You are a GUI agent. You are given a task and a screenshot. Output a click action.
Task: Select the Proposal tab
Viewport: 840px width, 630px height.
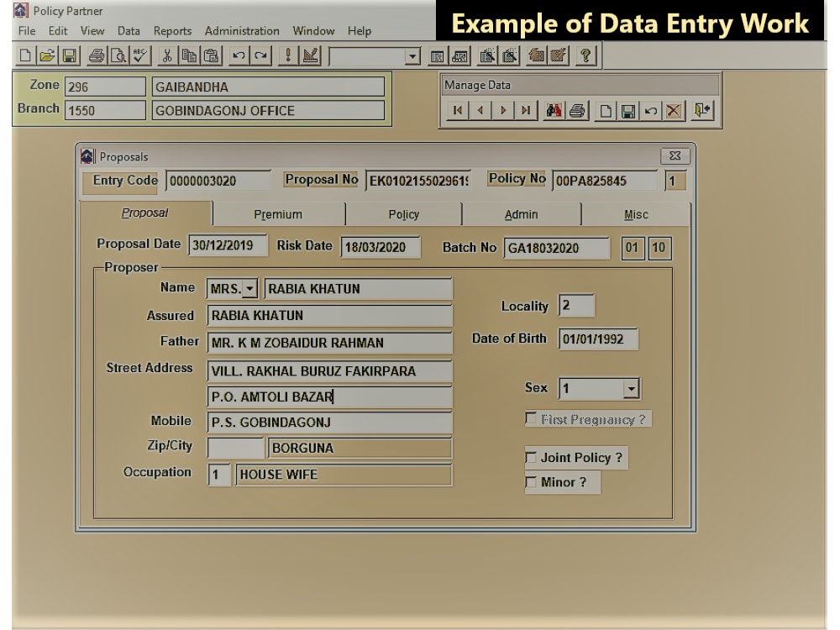point(144,213)
